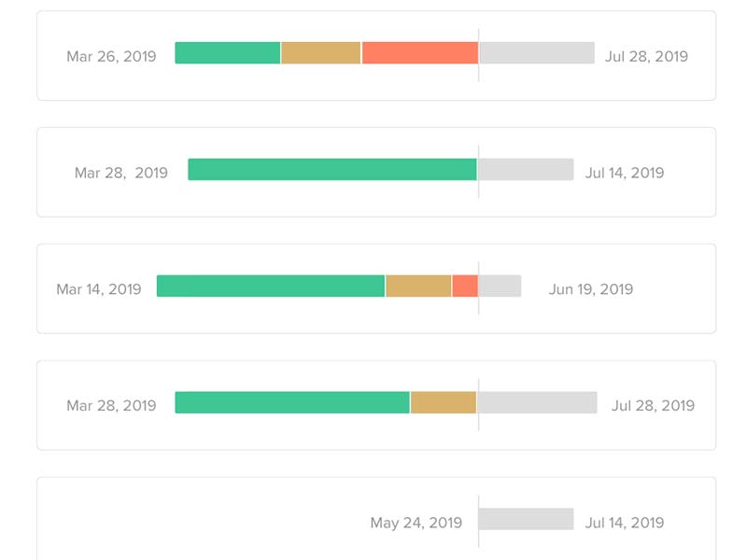Select the Jun 19, 2019 end date
This screenshot has height=560, width=747.
[x=591, y=289]
